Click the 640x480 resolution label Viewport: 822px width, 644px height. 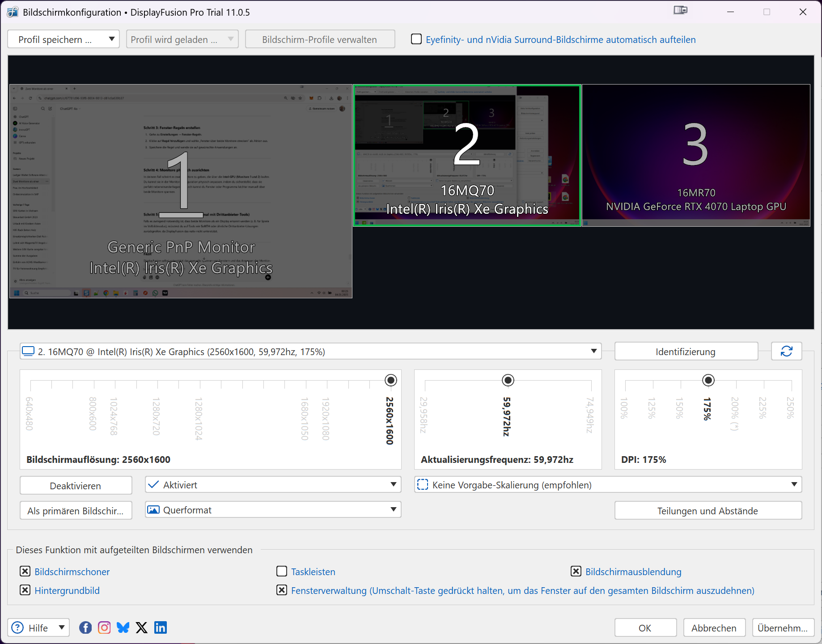[30, 414]
